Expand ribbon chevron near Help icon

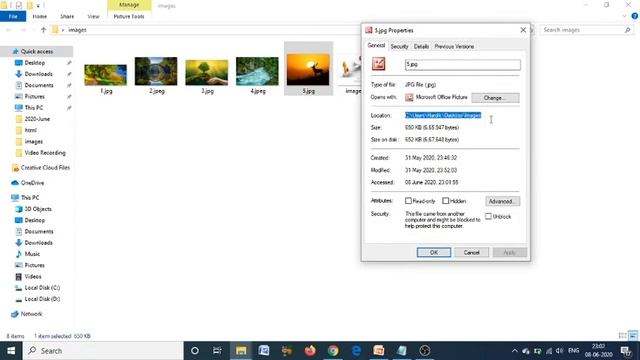click(x=624, y=16)
